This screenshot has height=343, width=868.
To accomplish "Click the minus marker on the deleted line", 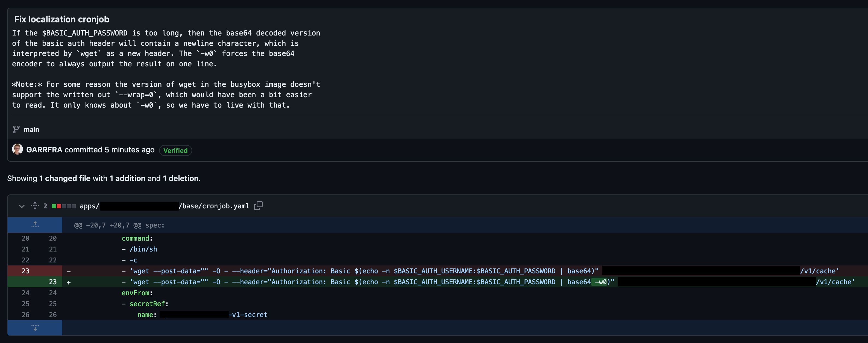I will point(69,271).
